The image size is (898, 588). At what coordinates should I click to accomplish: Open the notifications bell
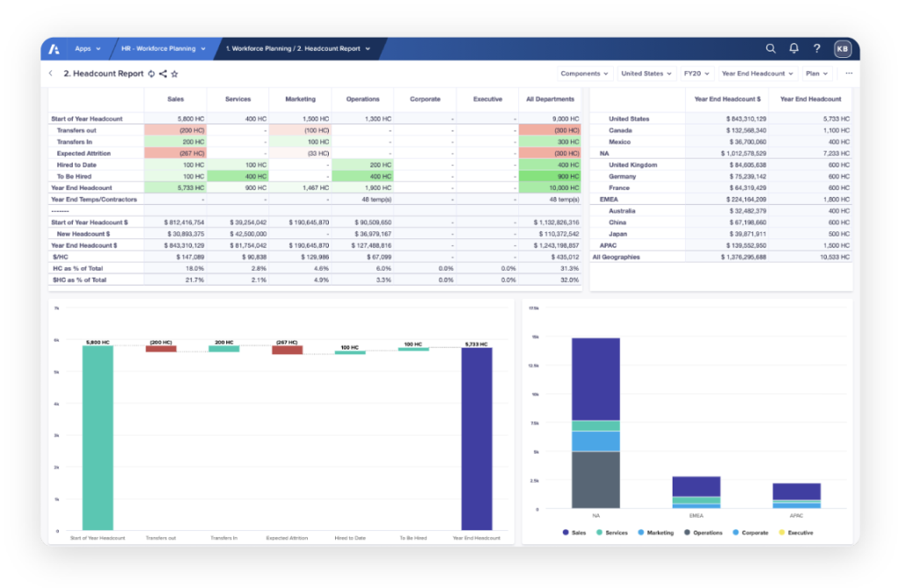[x=794, y=49]
